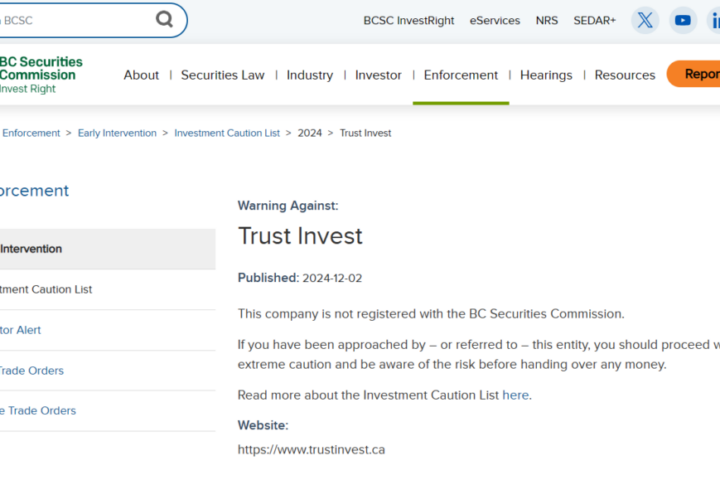Open the Investor menu
The height and width of the screenshot is (480, 720).
pyautogui.click(x=378, y=75)
